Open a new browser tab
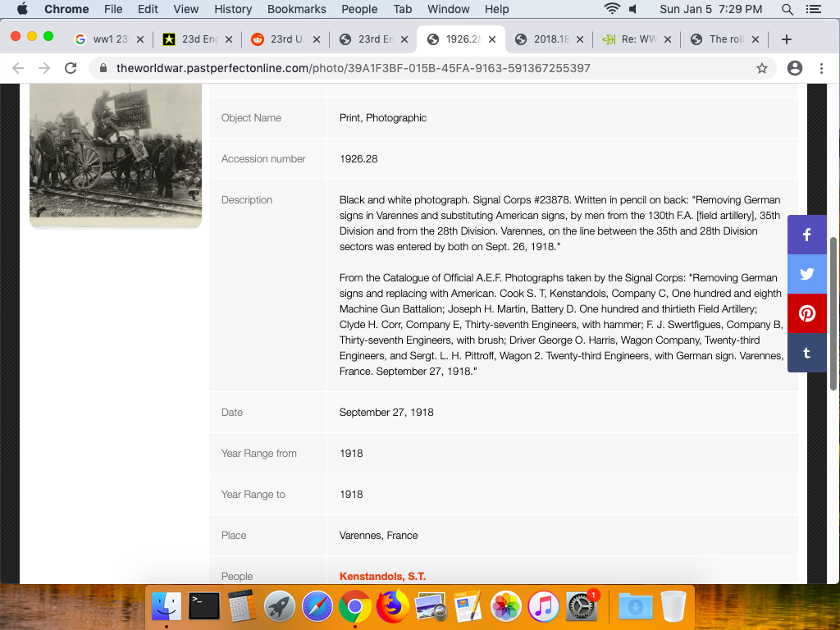 pos(786,39)
